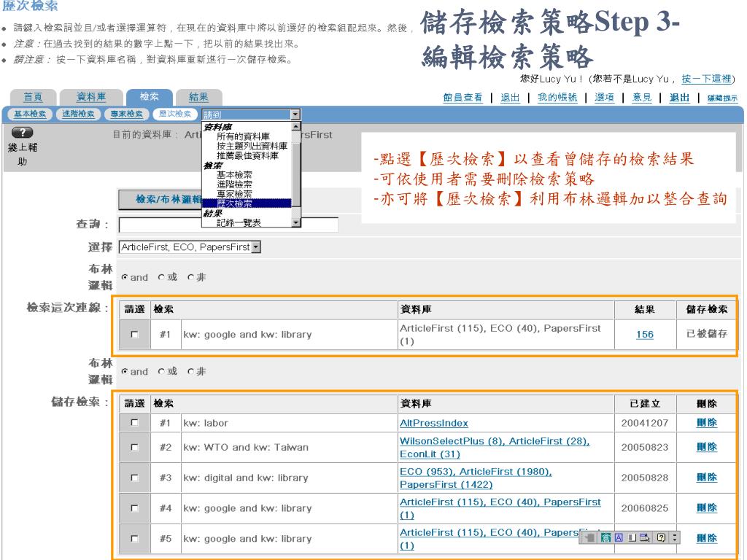Click the blue 'A' alphanumeric mode icon
This screenshot has height=560, width=747.
tap(619, 537)
